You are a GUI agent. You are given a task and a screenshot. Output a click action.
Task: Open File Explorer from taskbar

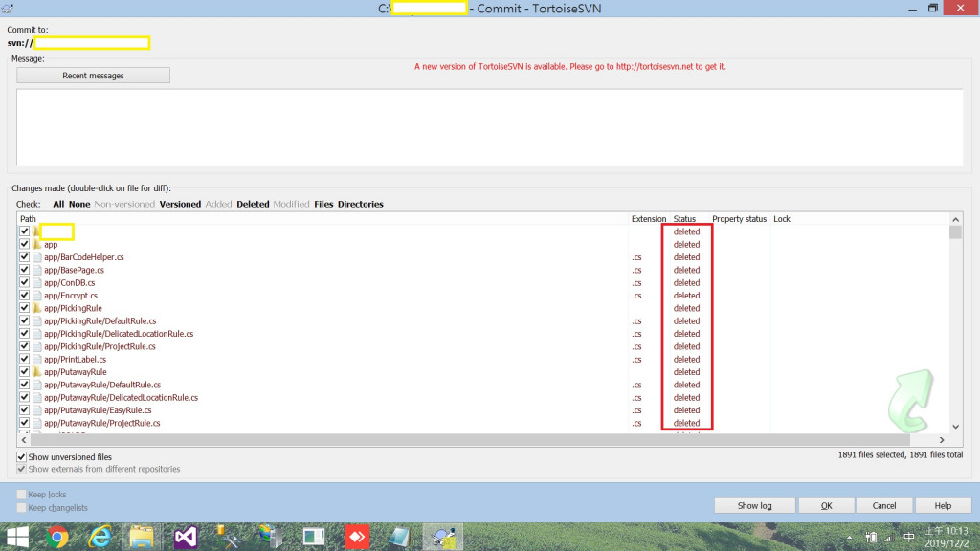click(x=142, y=538)
